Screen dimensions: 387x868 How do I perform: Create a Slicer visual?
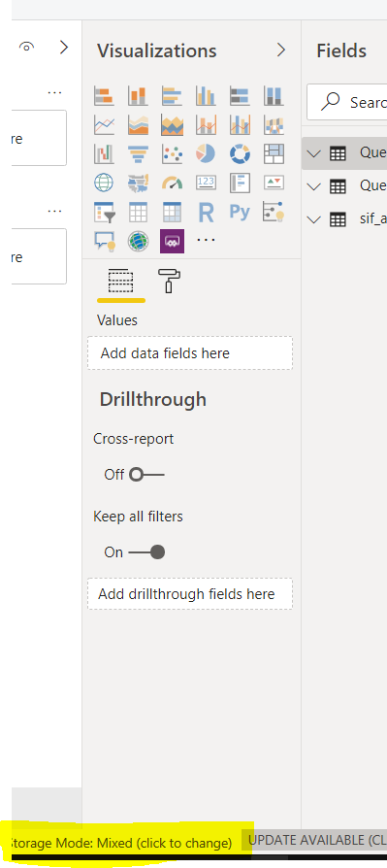coord(104,212)
